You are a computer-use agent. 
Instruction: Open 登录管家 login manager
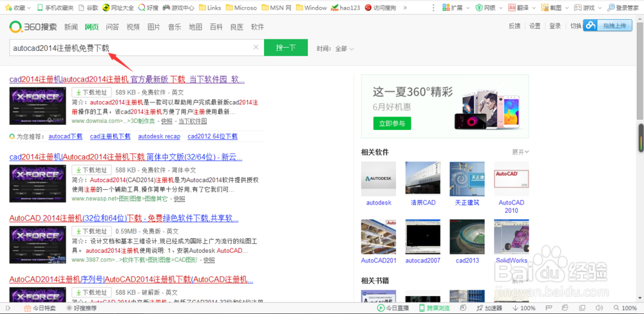pos(623,8)
